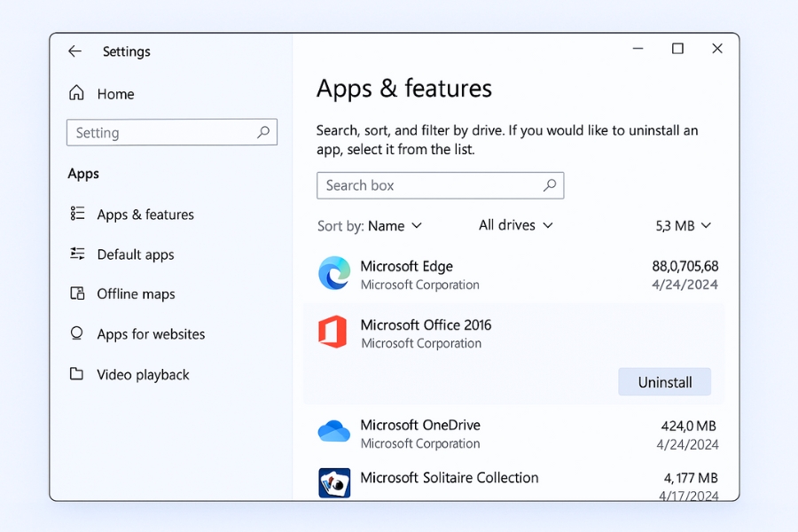
Task: Go to Default apps section
Action: pos(135,254)
